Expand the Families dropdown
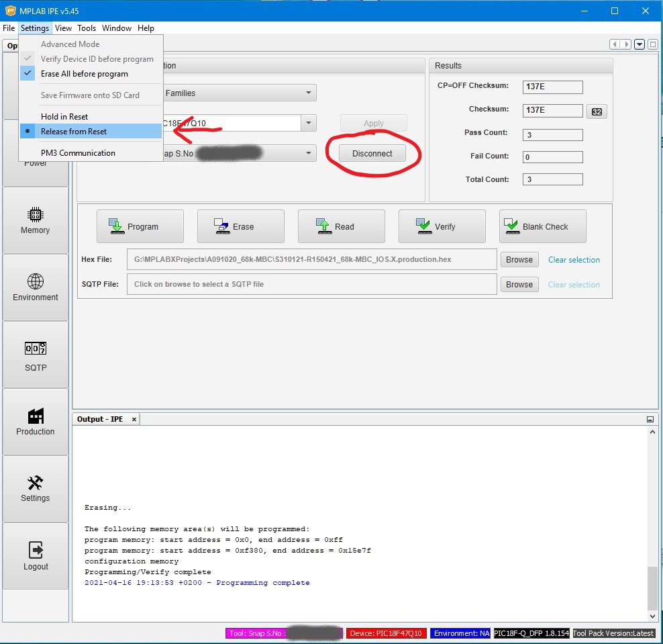Viewport: 663px width, 644px height. (309, 93)
